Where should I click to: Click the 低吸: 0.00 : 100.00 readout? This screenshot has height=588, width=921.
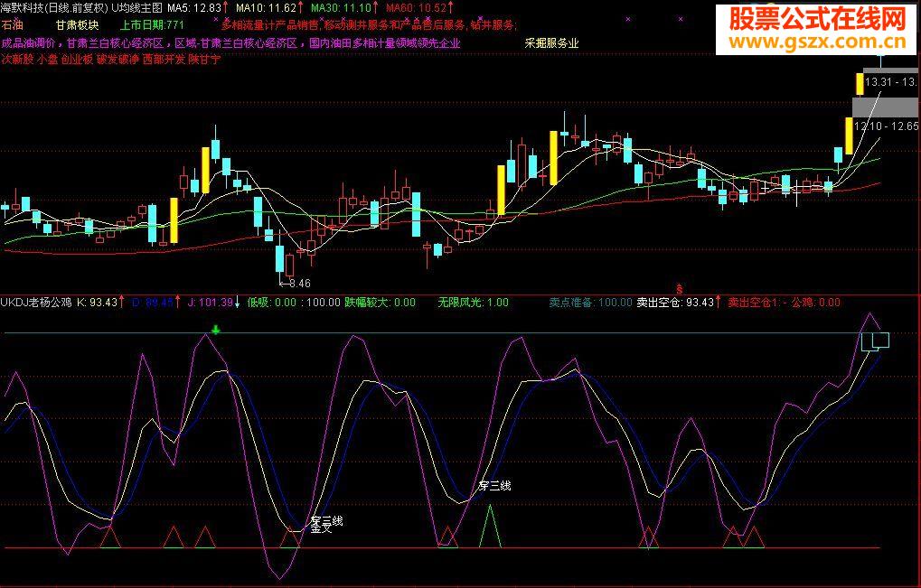tap(294, 303)
